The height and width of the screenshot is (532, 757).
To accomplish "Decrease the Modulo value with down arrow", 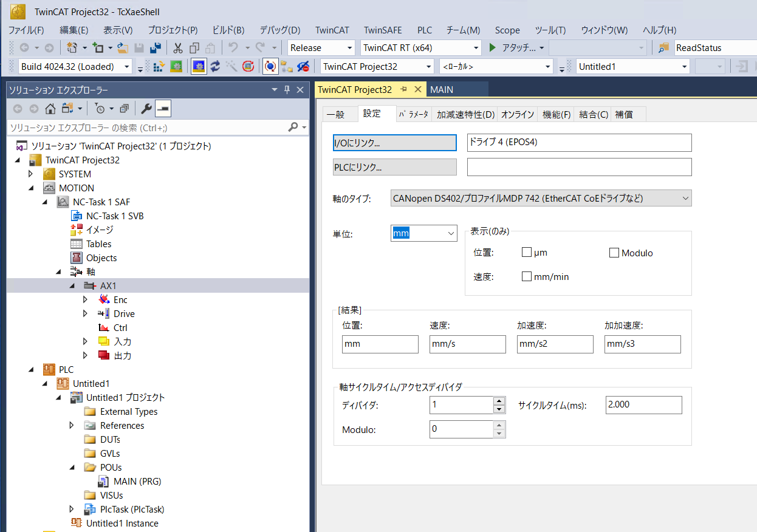I will pyautogui.click(x=499, y=433).
